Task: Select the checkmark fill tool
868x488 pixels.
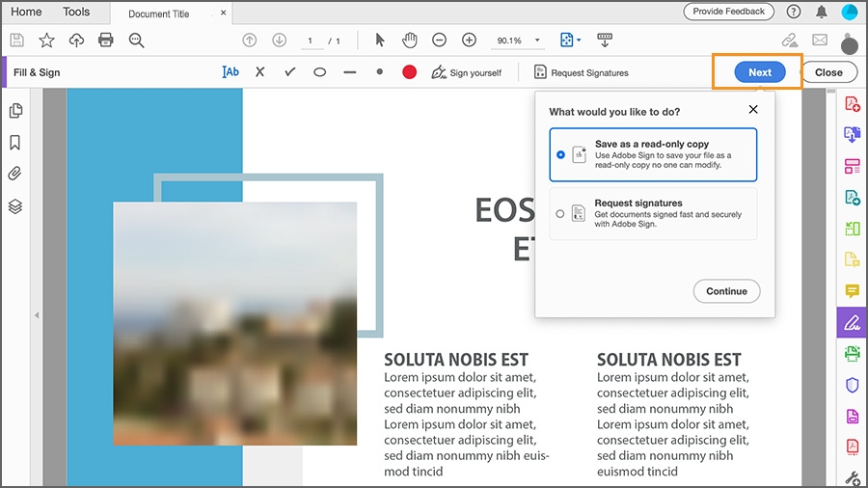Action: 290,72
